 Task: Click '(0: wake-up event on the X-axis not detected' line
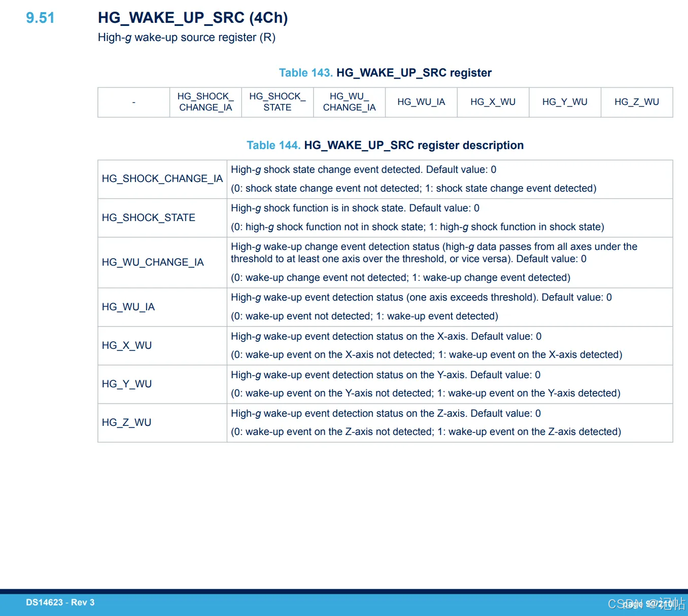tap(427, 355)
